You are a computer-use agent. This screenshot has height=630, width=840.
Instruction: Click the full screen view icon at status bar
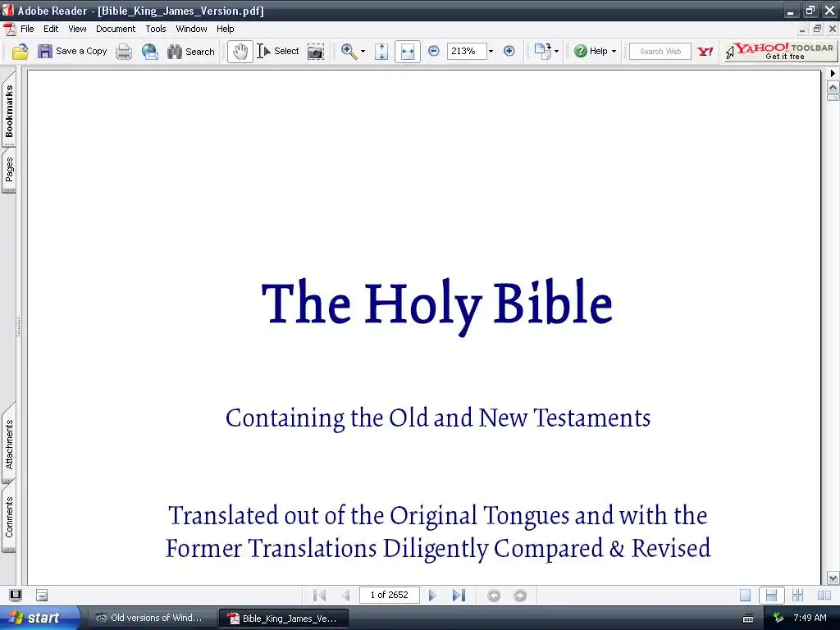(16, 595)
